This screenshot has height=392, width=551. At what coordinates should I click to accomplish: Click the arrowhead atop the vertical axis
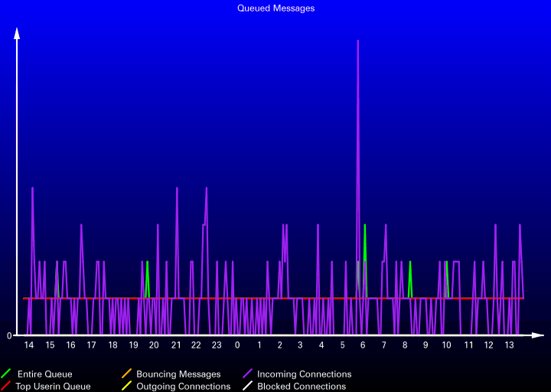click(17, 34)
